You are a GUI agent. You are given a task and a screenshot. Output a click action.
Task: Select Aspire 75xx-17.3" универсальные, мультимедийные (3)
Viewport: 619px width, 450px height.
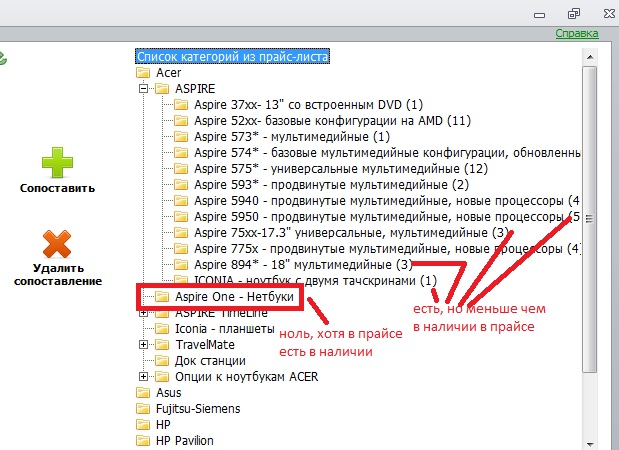coord(351,232)
